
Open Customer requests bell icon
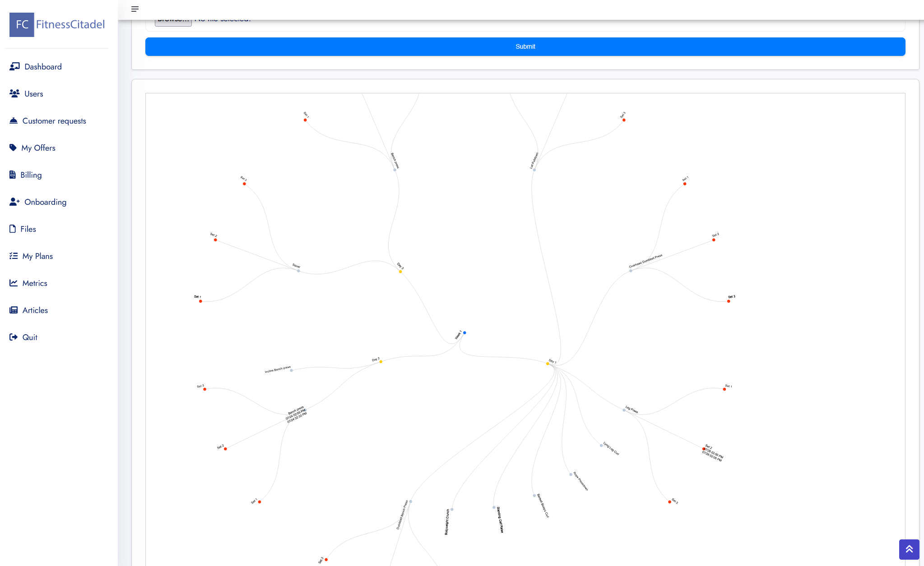[x=14, y=121]
